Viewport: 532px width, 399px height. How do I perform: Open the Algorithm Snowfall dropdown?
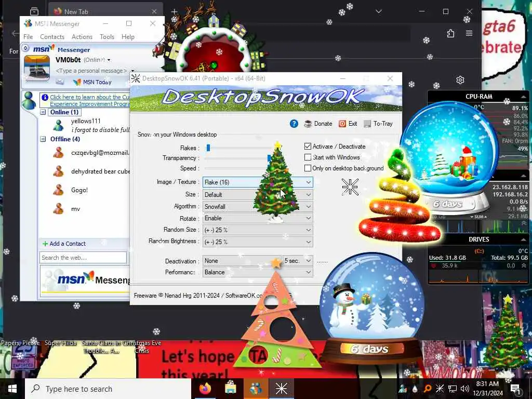coord(258,207)
